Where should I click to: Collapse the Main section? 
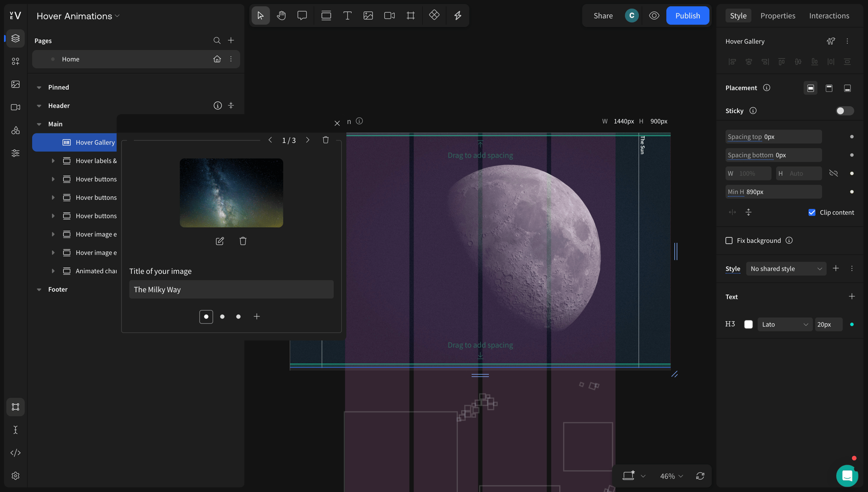39,124
